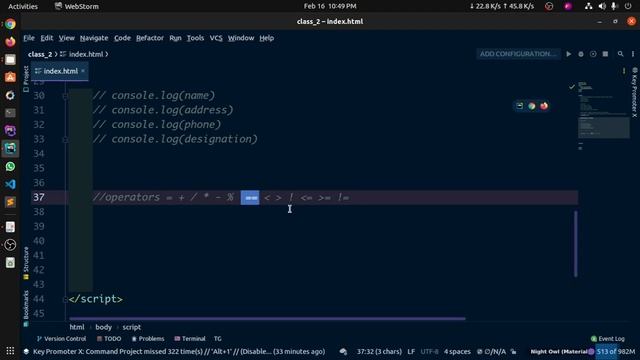Open Ubuntu Software in the dock
640x360 pixels.
(x=10, y=77)
